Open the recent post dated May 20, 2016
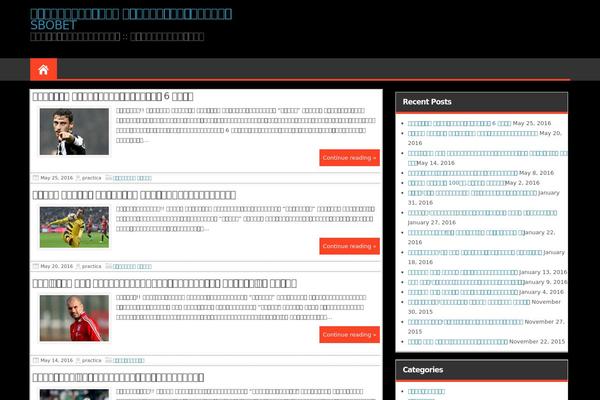Viewport: 600px width, 400px height. 473,133
